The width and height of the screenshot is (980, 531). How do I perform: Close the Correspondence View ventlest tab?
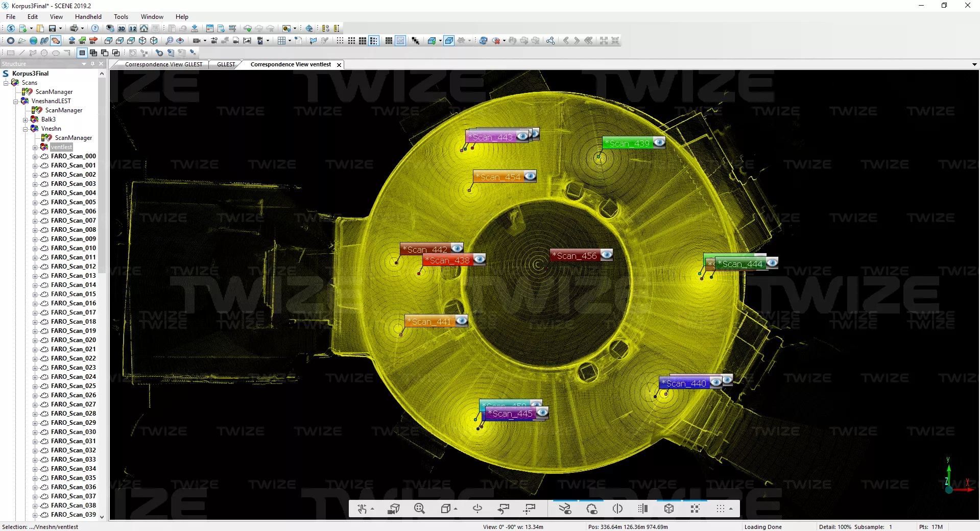coord(339,65)
